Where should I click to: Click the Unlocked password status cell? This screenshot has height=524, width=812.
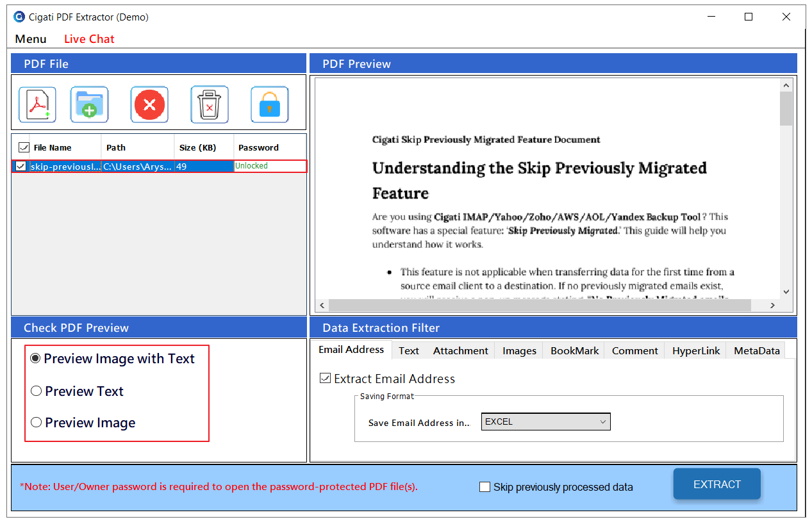(270, 166)
